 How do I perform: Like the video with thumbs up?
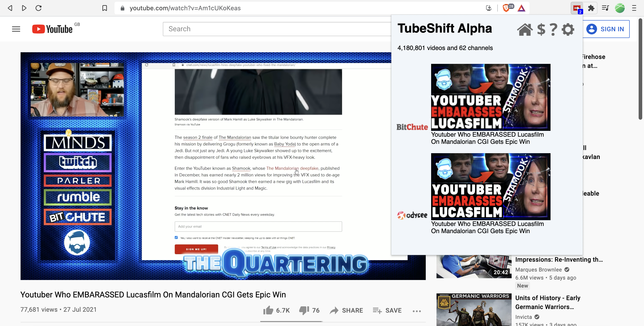click(x=268, y=310)
